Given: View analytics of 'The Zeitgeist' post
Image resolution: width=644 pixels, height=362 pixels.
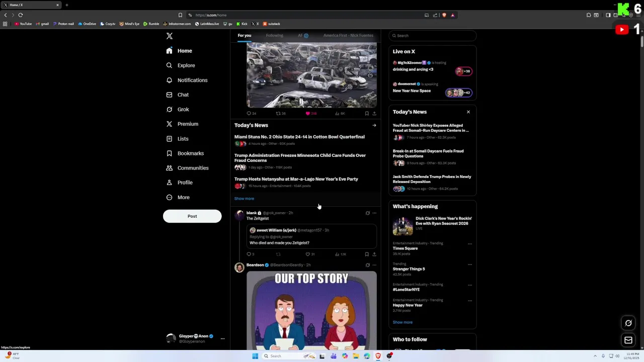Looking at the screenshot, I should click(x=340, y=254).
